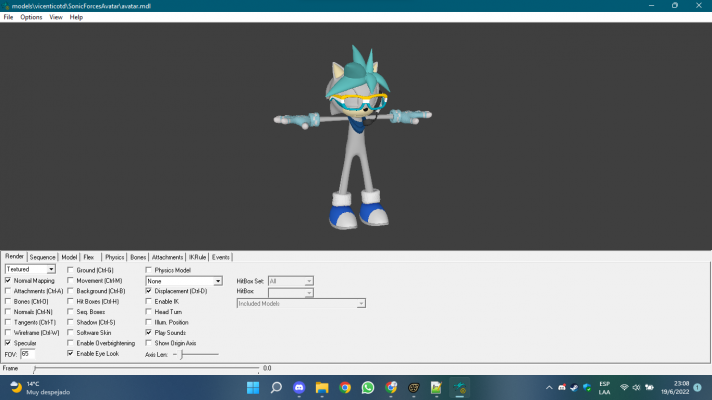Enable the Wireframe checkbox
712x400 pixels.
tap(9, 332)
